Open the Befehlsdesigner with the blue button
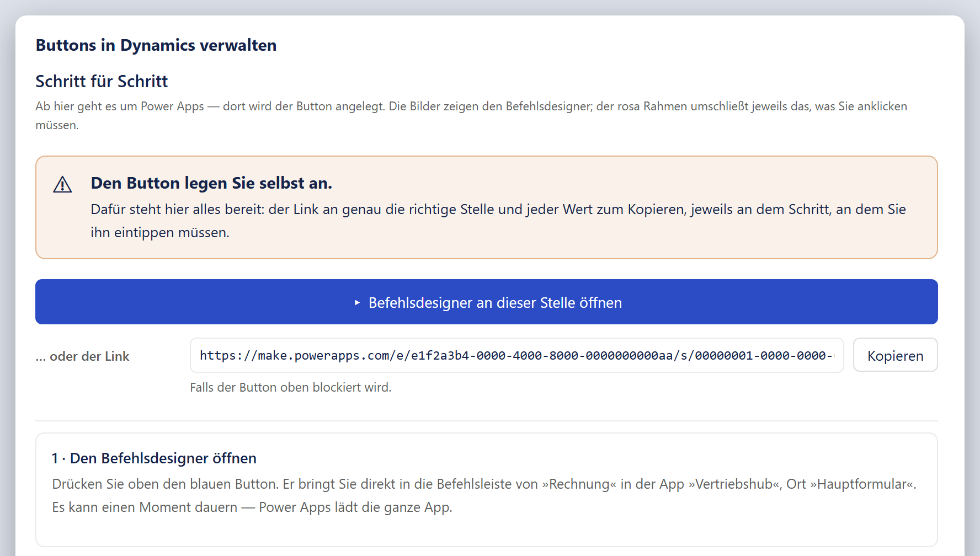The width and height of the screenshot is (980, 556). [x=486, y=302]
